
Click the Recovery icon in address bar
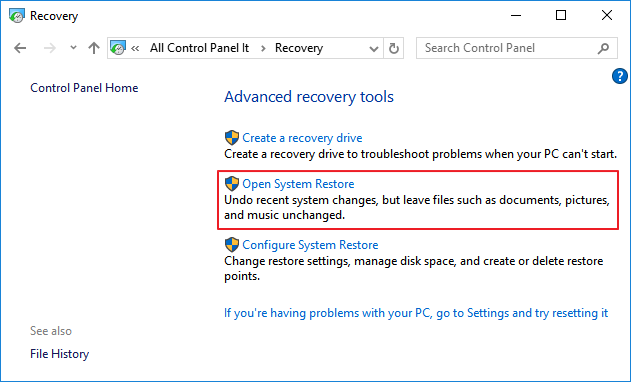[118, 48]
